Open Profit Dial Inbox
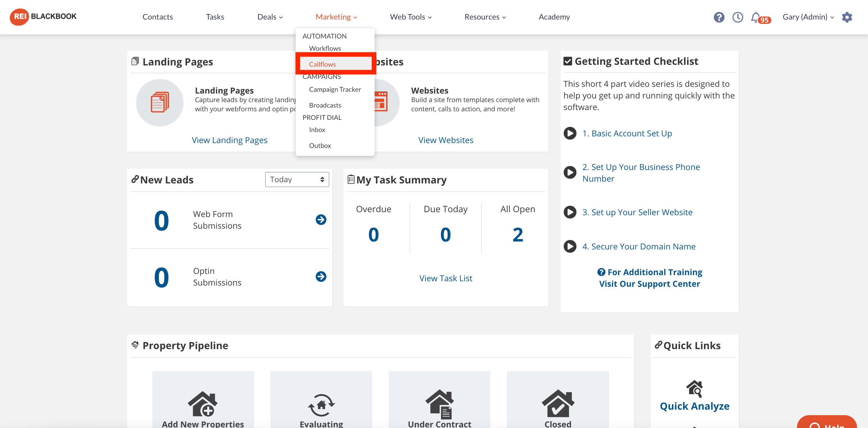Viewport: 868px width, 428px height. coord(317,130)
